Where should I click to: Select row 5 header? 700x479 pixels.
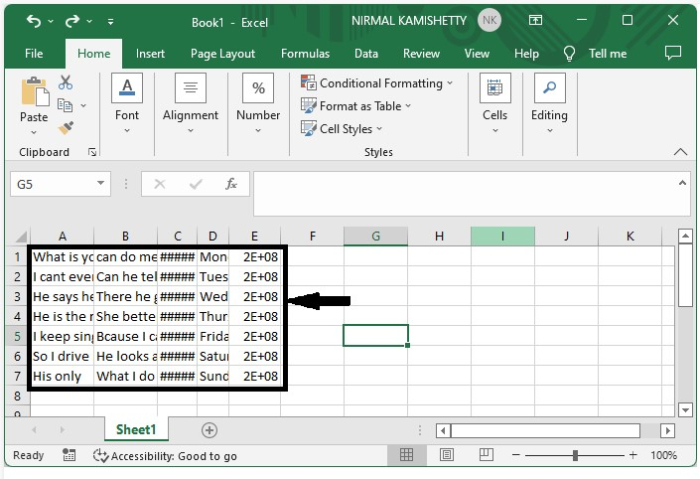(x=17, y=336)
